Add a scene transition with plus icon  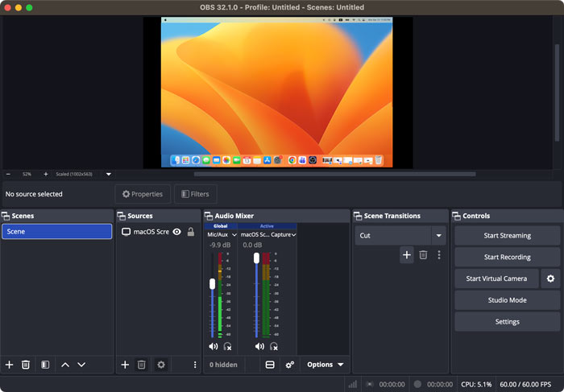pos(407,254)
